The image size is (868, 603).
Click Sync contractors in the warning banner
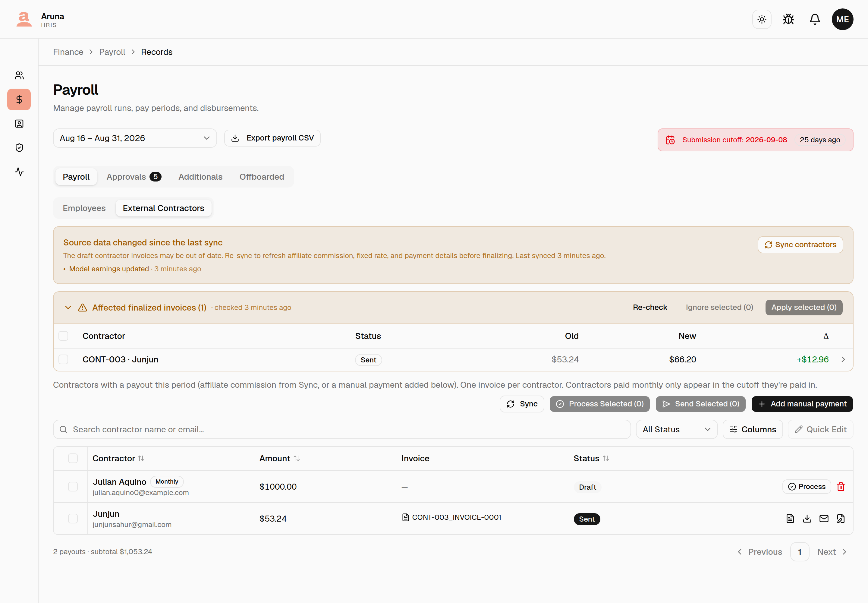pos(800,245)
